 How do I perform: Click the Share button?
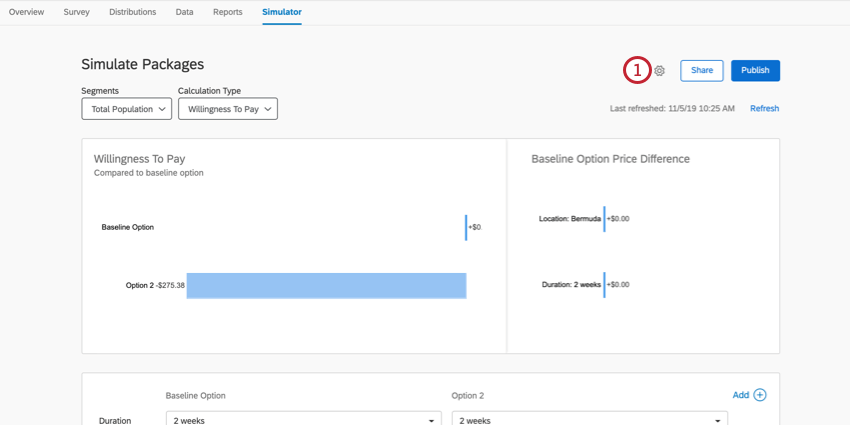(702, 70)
